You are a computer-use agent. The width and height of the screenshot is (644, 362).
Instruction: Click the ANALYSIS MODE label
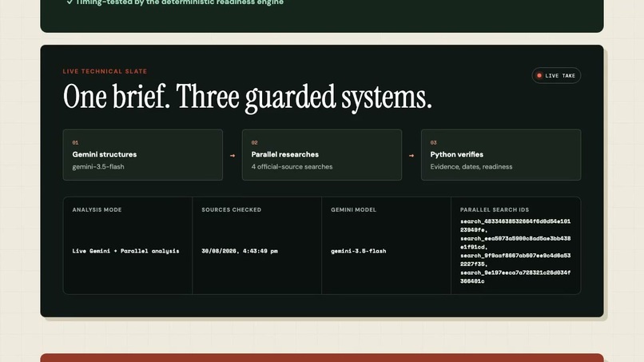97,209
